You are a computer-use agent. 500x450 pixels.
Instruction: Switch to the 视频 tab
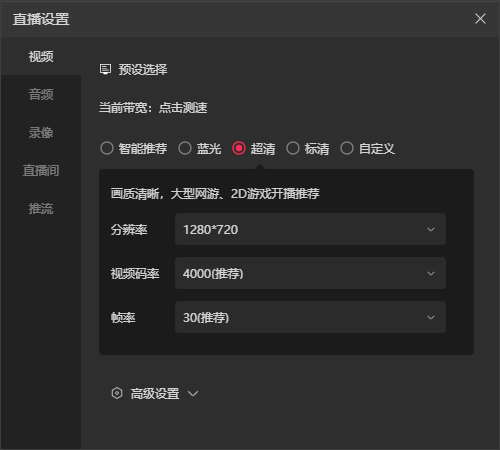(x=41, y=56)
